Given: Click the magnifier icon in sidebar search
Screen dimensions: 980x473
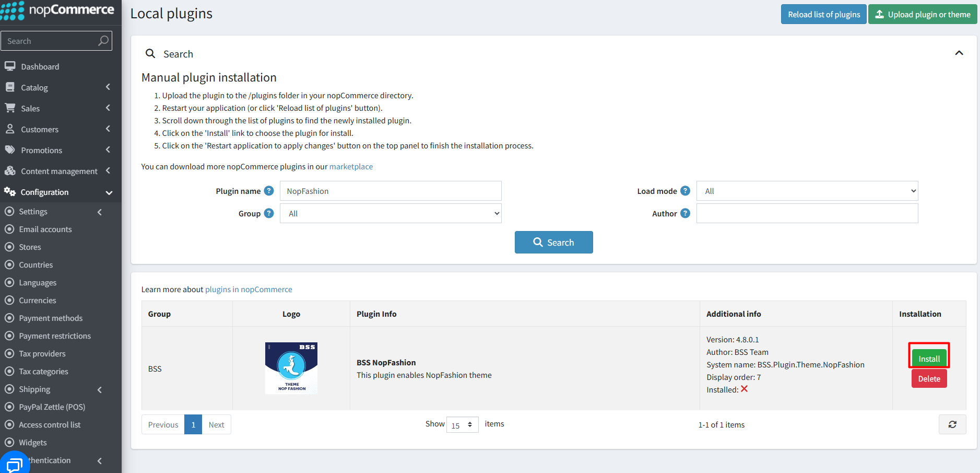Looking at the screenshot, I should (103, 41).
